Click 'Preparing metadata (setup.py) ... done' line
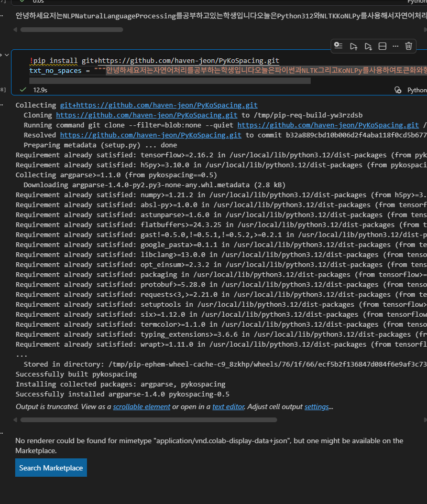 pos(100,145)
